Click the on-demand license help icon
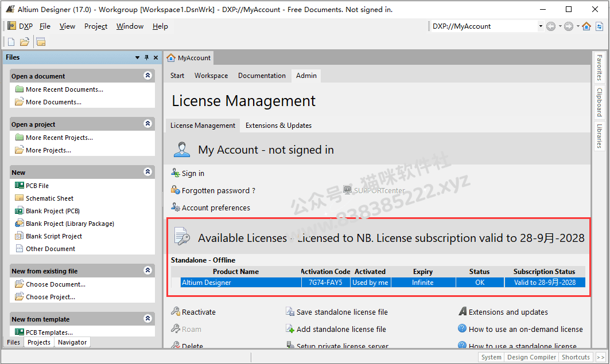 point(462,328)
